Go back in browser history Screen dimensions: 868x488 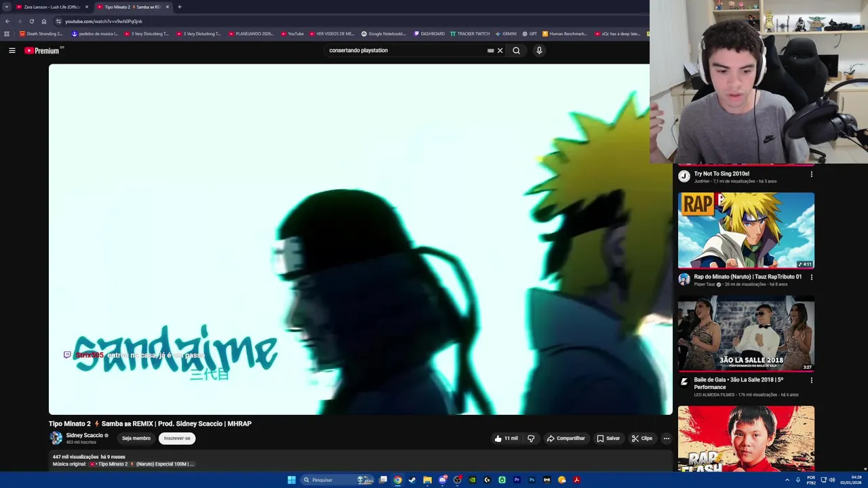(x=7, y=21)
